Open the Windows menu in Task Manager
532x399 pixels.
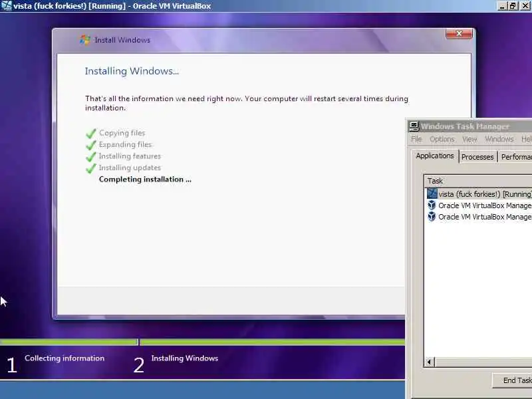tap(499, 139)
